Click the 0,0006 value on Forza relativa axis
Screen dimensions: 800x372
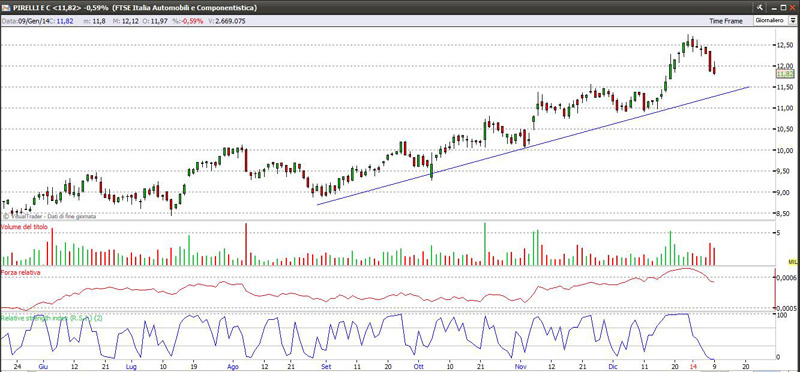point(786,278)
